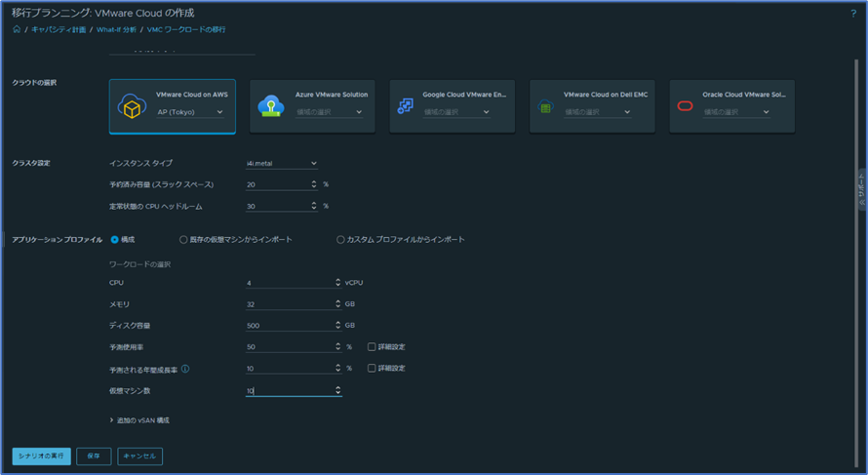Viewport: 868px width, 475px height.
Task: Click stepper arrows for 仮想マシン数 field
Action: [337, 391]
